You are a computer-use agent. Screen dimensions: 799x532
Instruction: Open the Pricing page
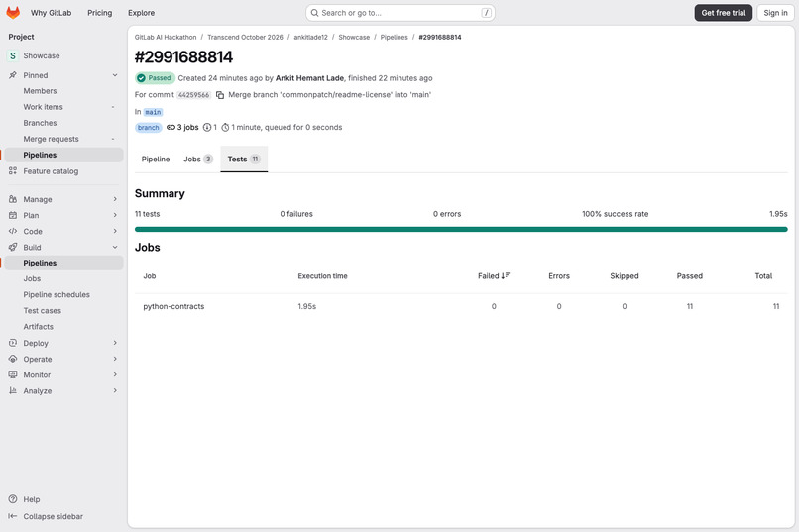pyautogui.click(x=100, y=13)
